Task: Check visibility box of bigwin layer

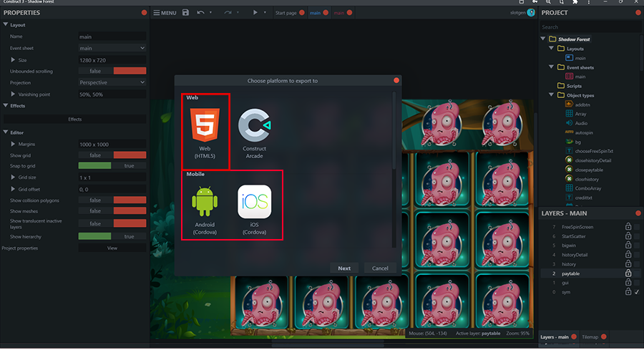Action: click(x=637, y=246)
